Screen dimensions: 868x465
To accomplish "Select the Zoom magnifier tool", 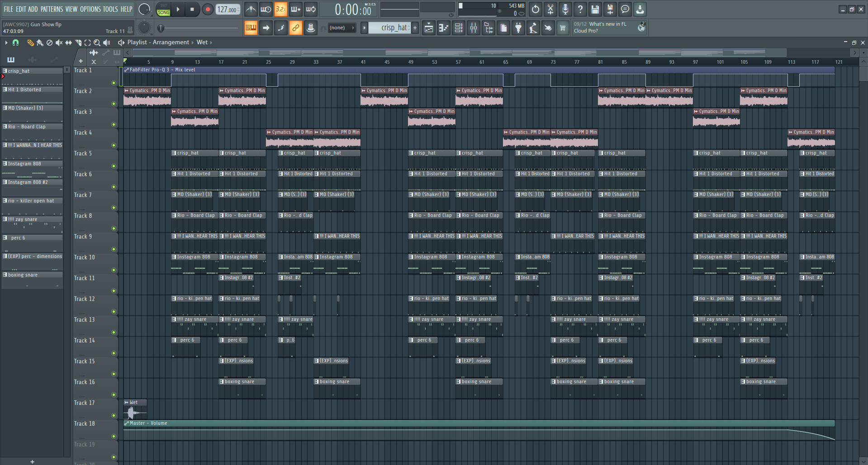I will point(97,42).
